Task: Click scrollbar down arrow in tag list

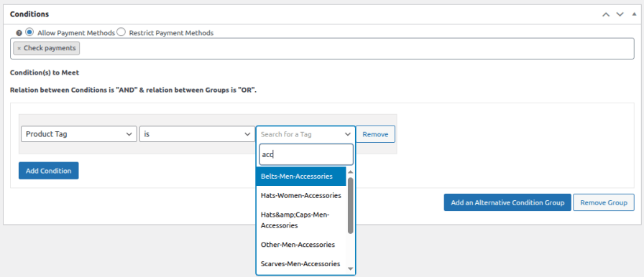Action: (350, 269)
